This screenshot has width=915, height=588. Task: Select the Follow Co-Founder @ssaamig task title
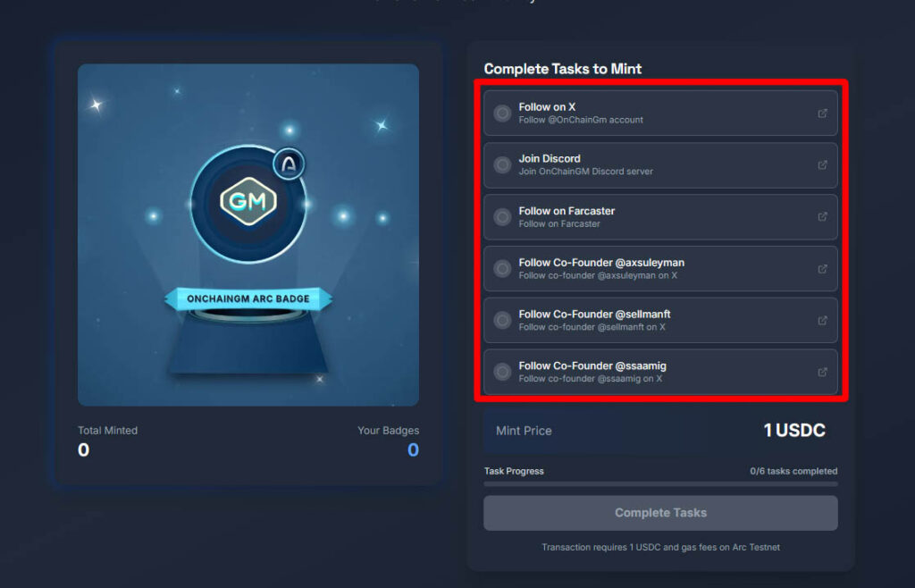coord(592,365)
